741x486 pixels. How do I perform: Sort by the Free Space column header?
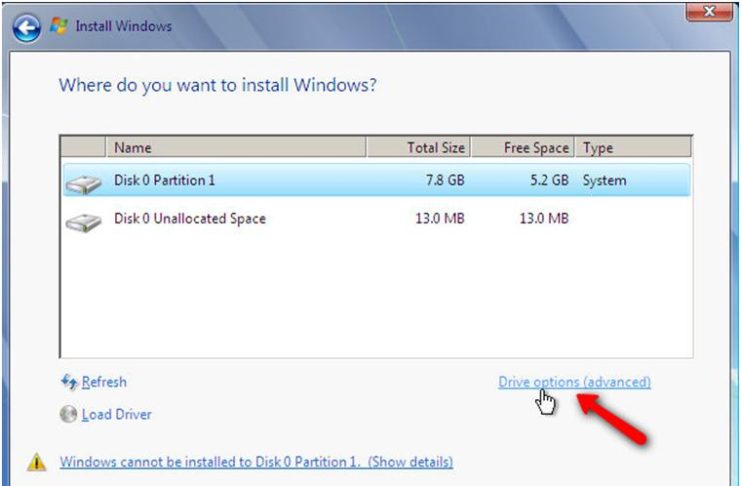(x=523, y=148)
